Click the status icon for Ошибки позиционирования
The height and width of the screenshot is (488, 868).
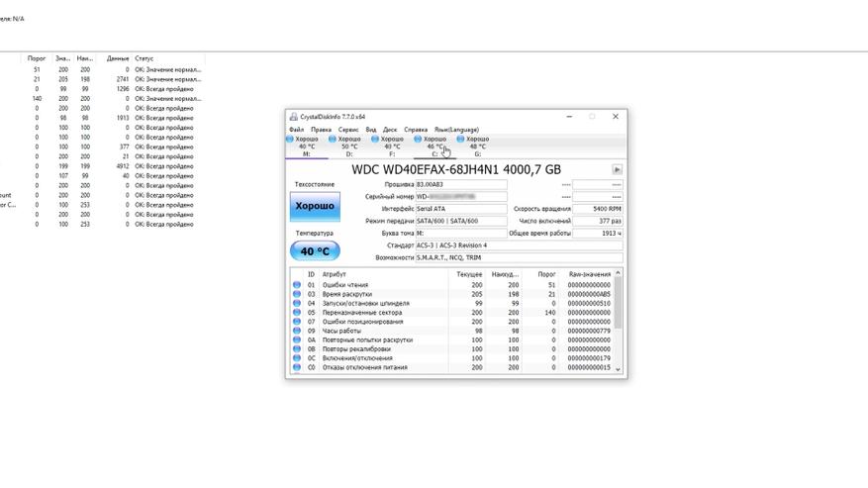click(x=297, y=322)
